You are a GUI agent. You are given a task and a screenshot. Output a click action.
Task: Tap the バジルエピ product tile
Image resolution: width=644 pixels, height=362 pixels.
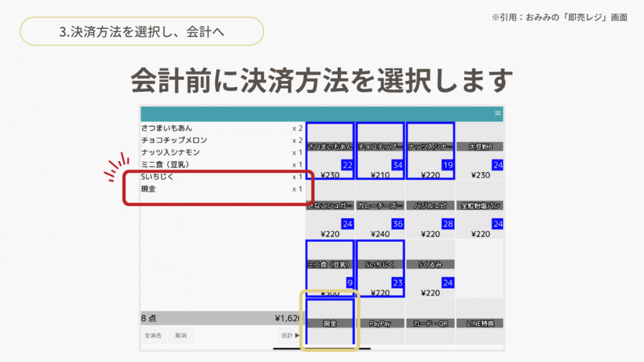point(430,210)
